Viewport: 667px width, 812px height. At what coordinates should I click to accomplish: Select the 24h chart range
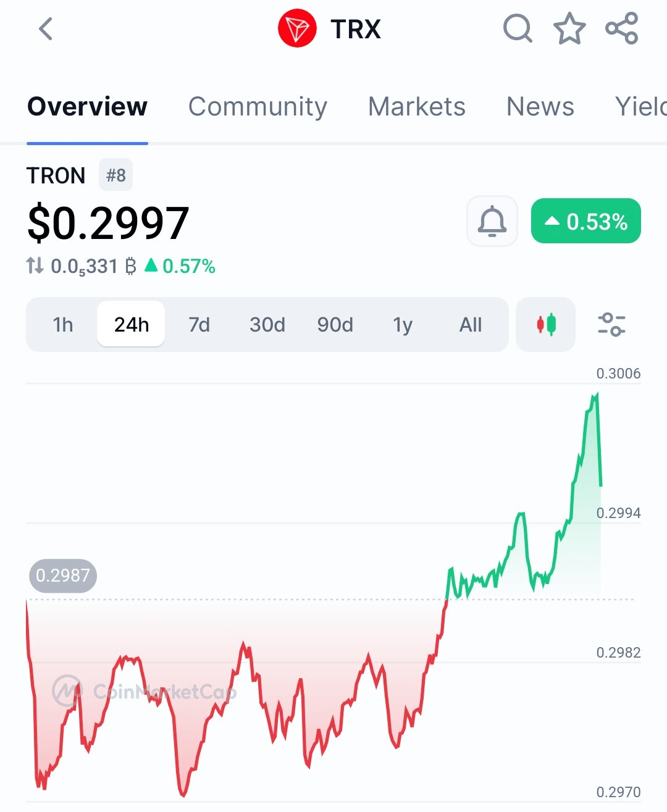tap(131, 324)
